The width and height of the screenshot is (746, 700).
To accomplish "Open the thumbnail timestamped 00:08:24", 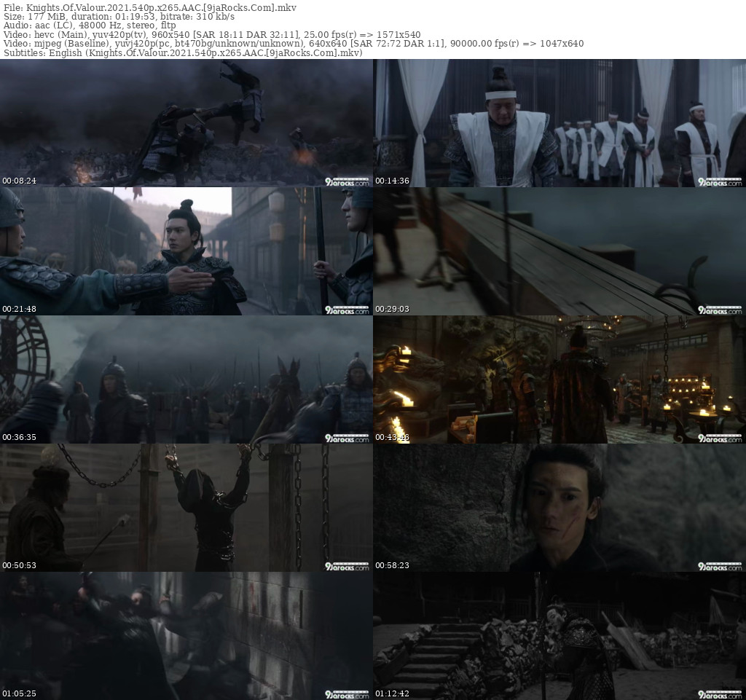I will pos(186,122).
